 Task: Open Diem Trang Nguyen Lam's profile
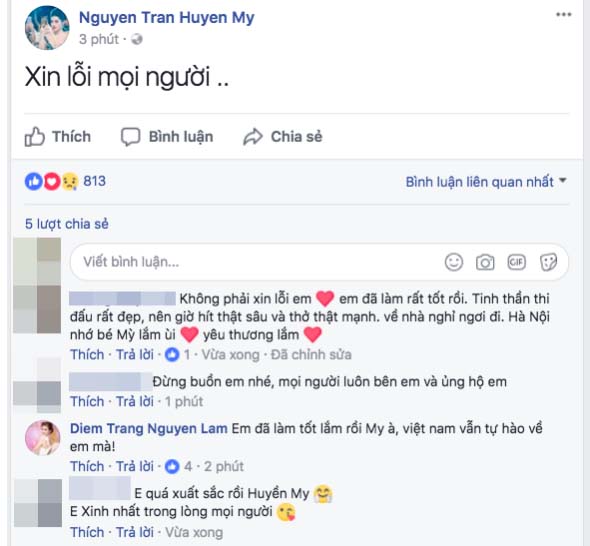pos(149,428)
